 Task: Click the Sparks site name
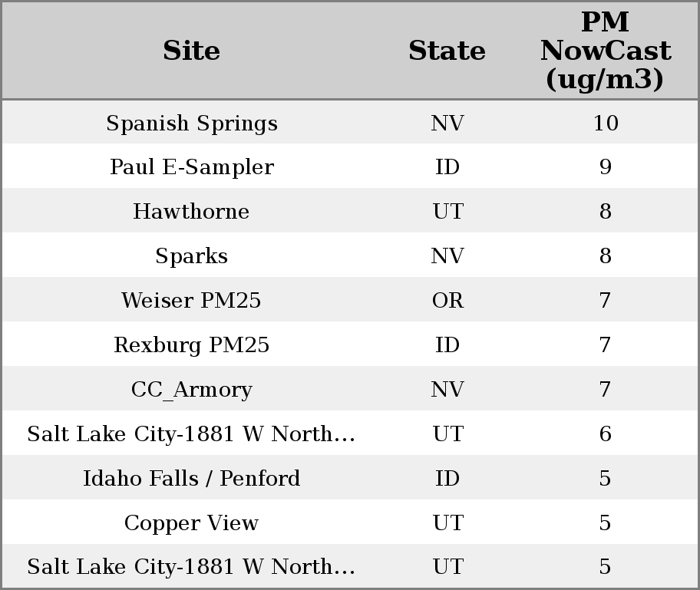191,256
